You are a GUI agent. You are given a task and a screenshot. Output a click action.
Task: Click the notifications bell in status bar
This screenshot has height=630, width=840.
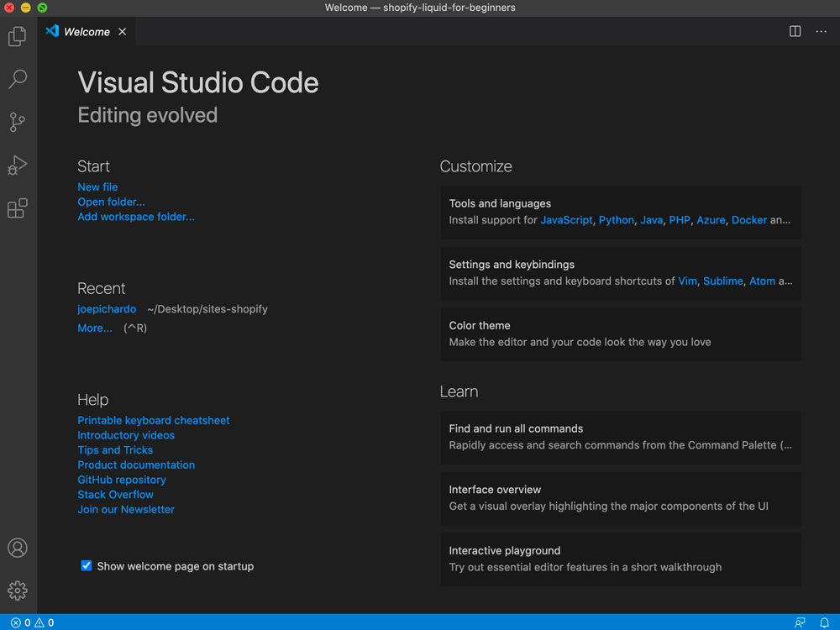coord(824,622)
